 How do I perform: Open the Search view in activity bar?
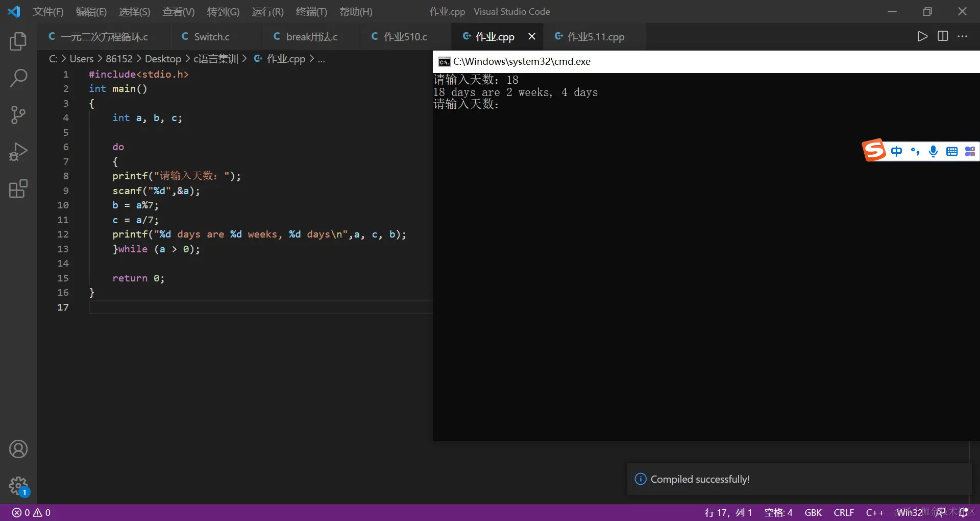tap(18, 78)
